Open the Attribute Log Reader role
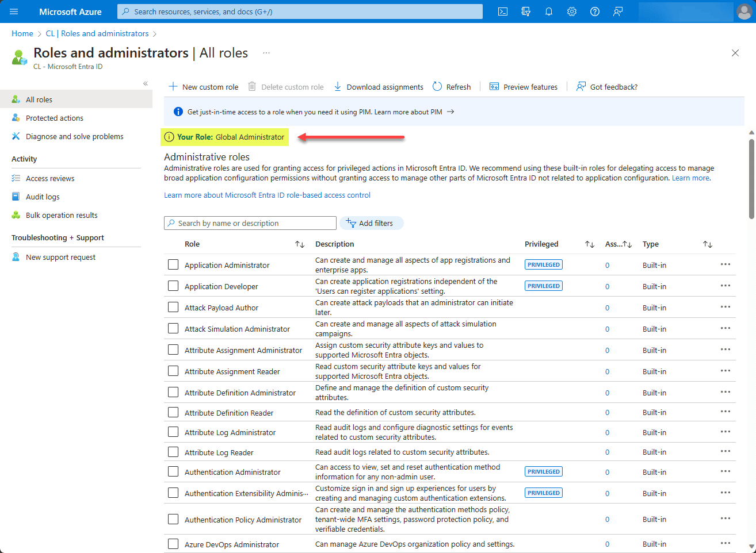 click(x=219, y=452)
